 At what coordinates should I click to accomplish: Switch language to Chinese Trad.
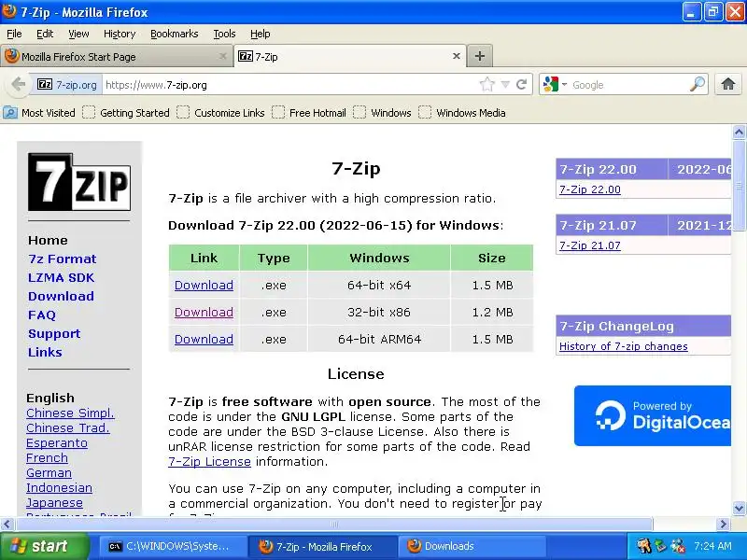pos(67,428)
